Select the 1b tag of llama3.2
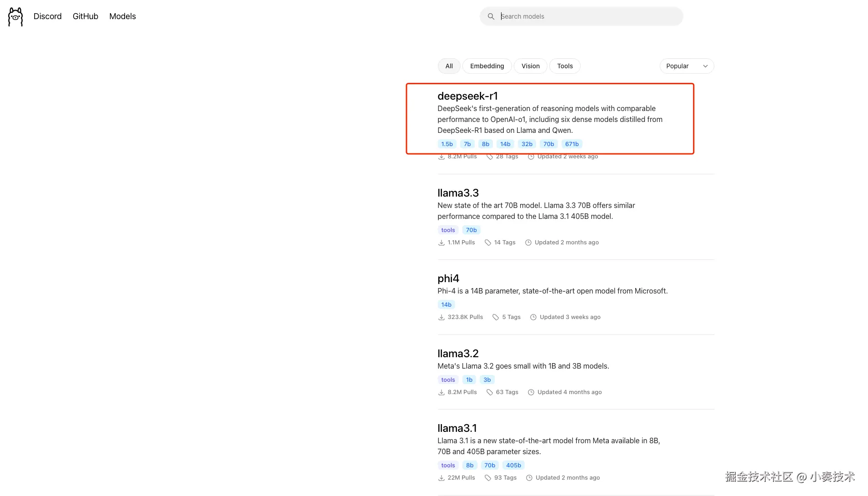This screenshot has width=868, height=496. coord(469,380)
